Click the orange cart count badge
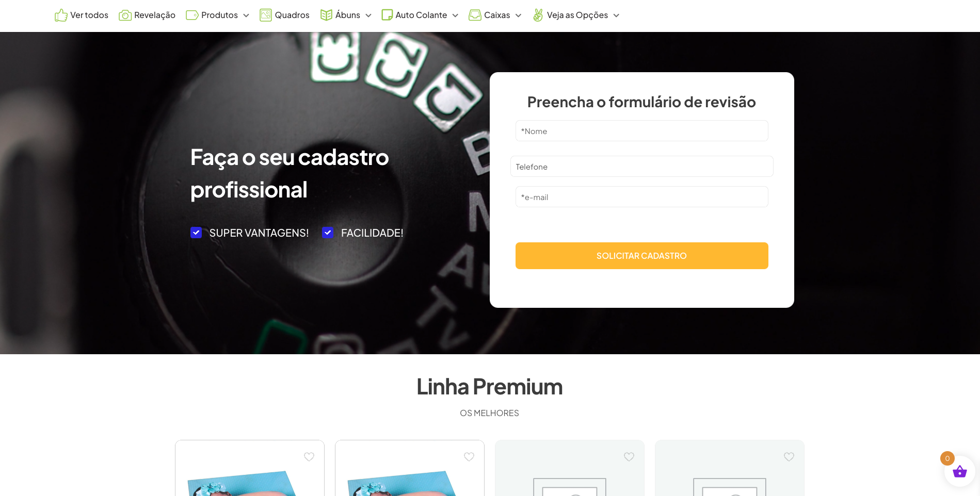This screenshot has height=496, width=980. [x=947, y=458]
